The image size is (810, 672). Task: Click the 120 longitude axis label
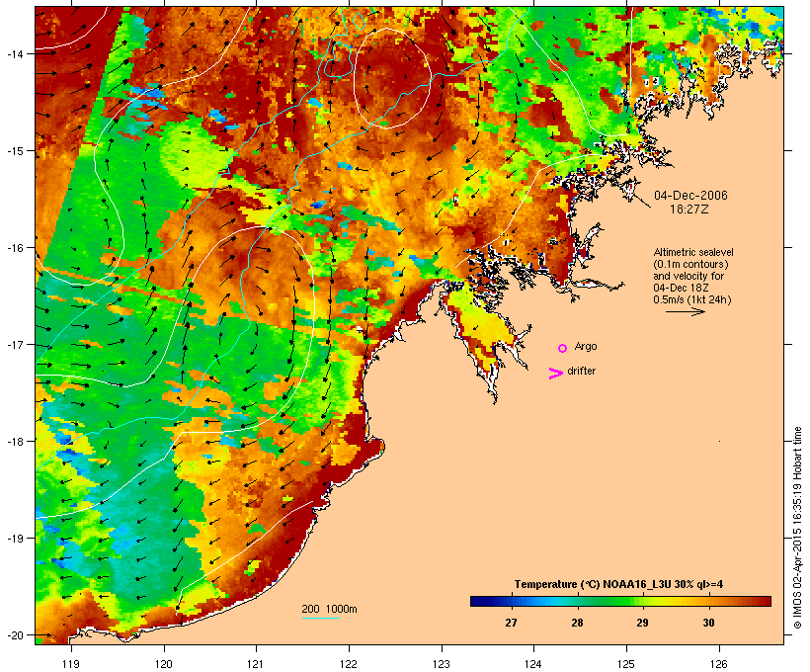[x=164, y=664]
